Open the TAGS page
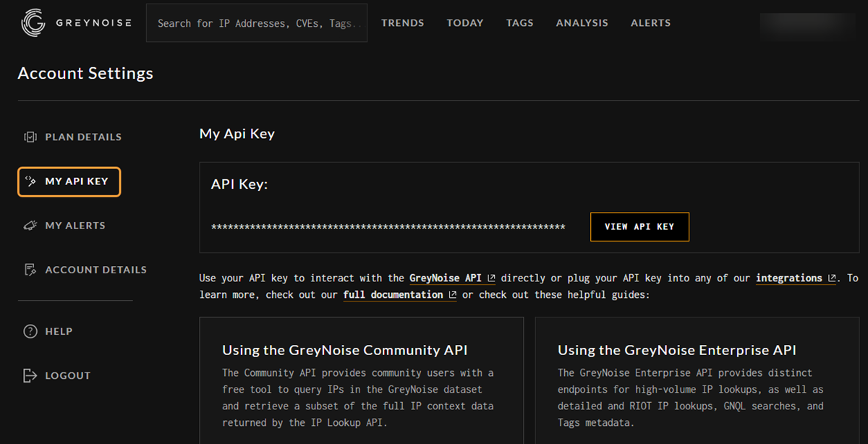 click(x=519, y=22)
